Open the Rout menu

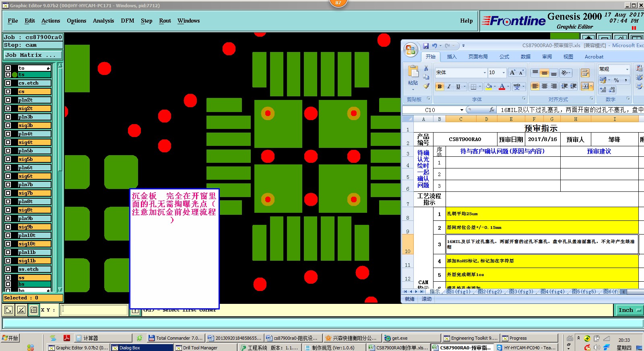coord(165,21)
